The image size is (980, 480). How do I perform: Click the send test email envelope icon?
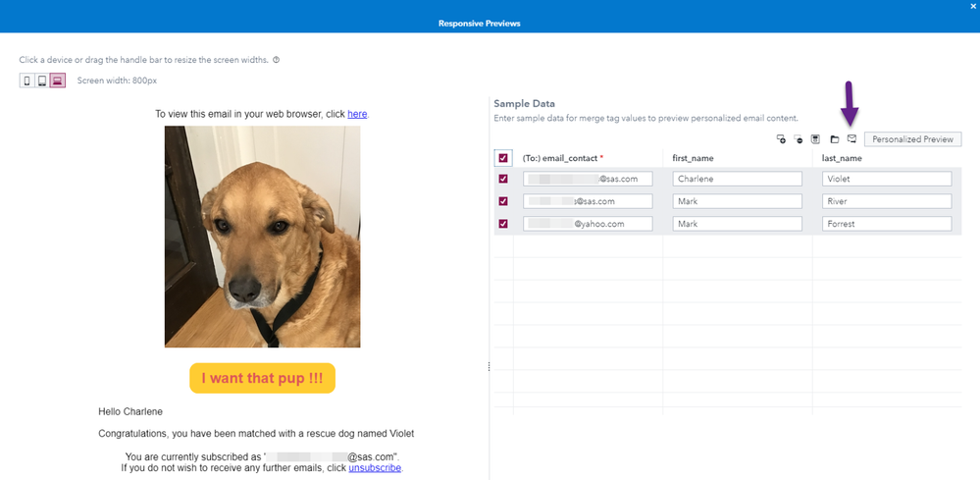[851, 138]
